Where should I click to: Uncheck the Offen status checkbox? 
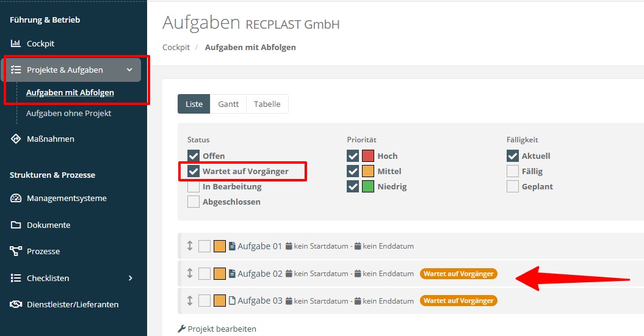[194, 156]
